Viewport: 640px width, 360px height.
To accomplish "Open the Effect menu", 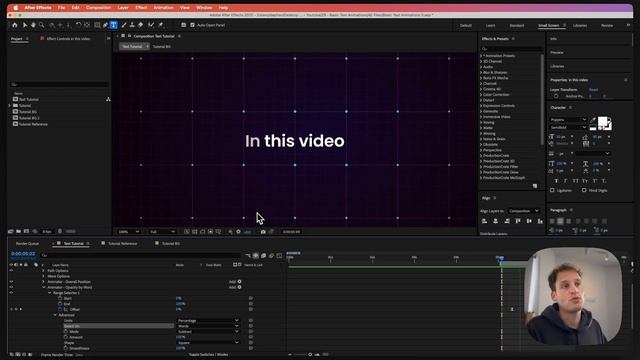I will (141, 7).
